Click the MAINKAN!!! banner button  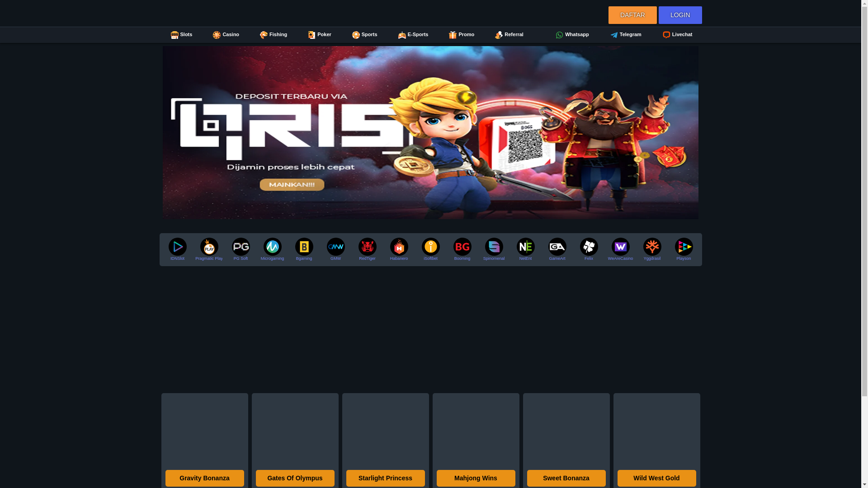292,184
